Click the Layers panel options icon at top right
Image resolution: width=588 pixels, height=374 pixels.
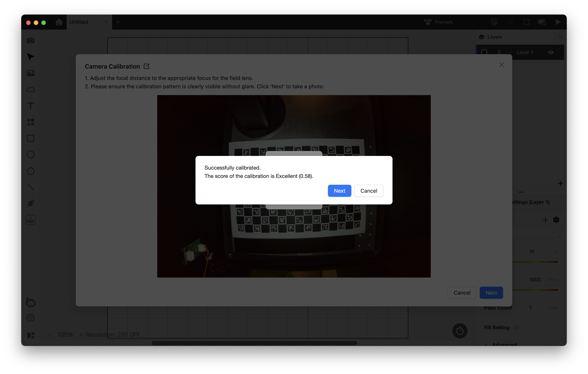tap(560, 37)
